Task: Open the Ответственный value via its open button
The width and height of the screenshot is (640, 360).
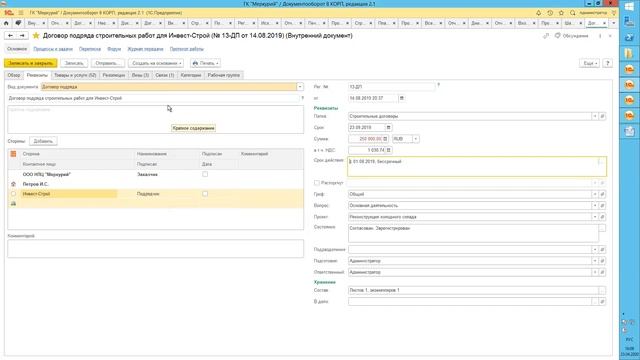Action: tap(602, 272)
